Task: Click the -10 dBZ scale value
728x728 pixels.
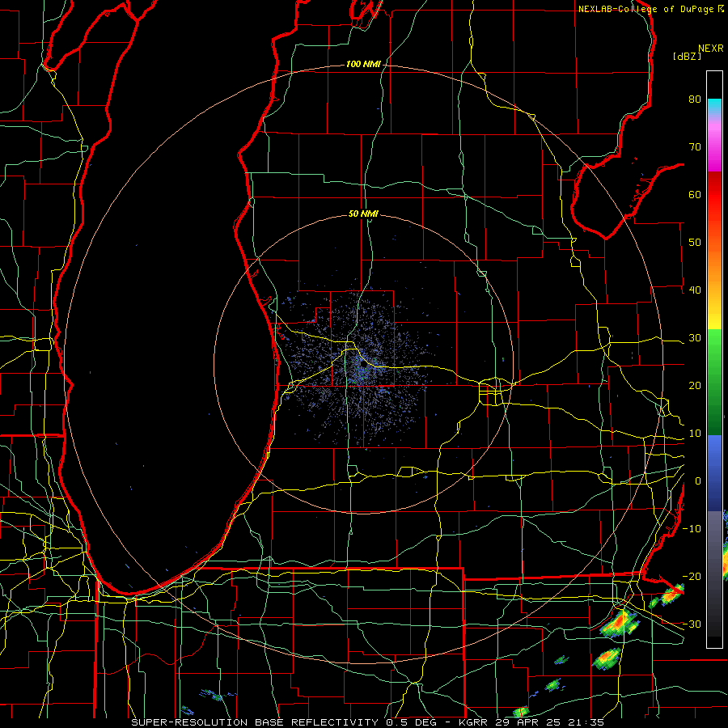Action: [692, 528]
